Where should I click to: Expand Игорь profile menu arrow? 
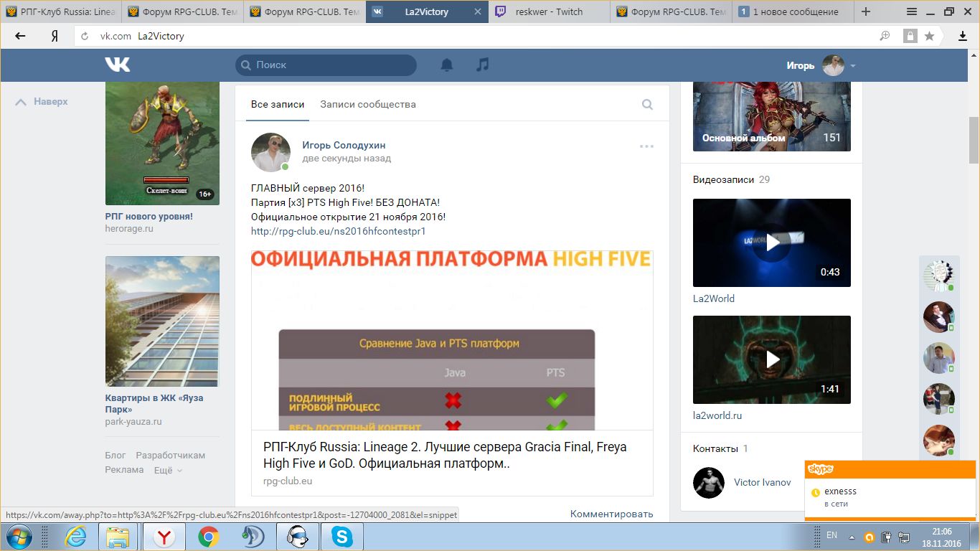point(853,66)
